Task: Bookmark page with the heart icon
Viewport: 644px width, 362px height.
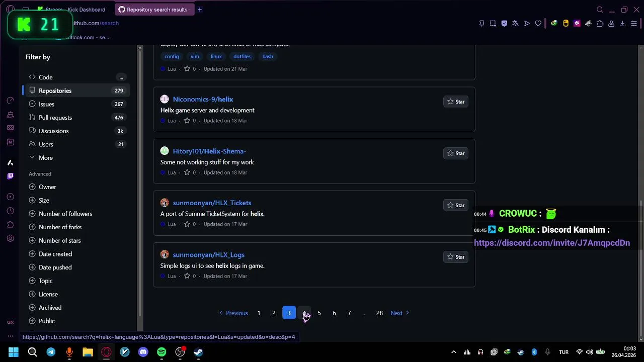Action: pyautogui.click(x=538, y=23)
